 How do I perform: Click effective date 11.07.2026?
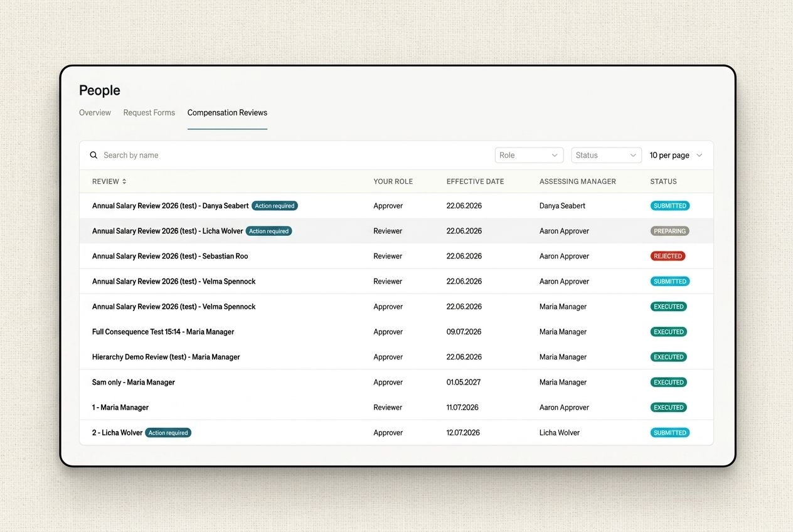click(462, 407)
